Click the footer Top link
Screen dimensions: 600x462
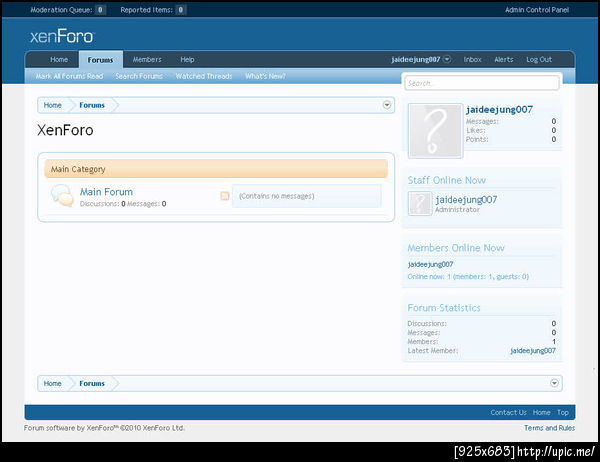[x=562, y=412]
